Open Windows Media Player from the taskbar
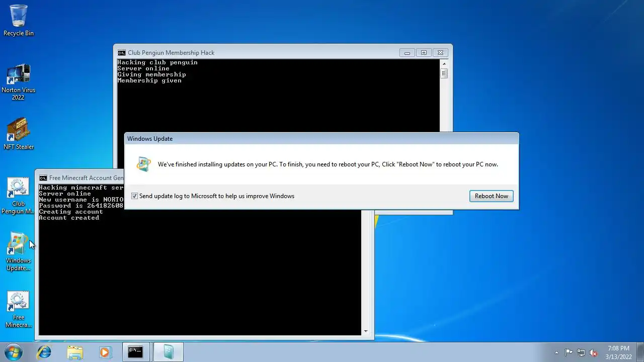This screenshot has width=644, height=362. coord(105,352)
